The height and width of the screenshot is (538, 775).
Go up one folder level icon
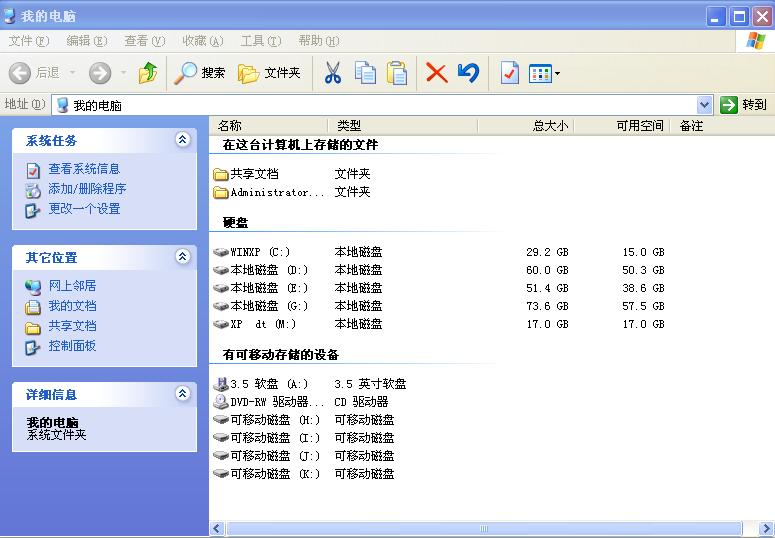[148, 73]
